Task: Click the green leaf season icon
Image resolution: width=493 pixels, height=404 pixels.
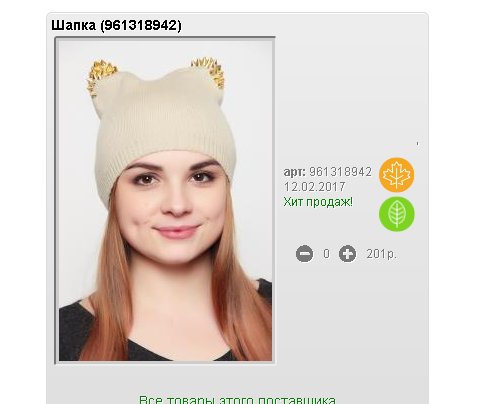Action: coord(396,214)
